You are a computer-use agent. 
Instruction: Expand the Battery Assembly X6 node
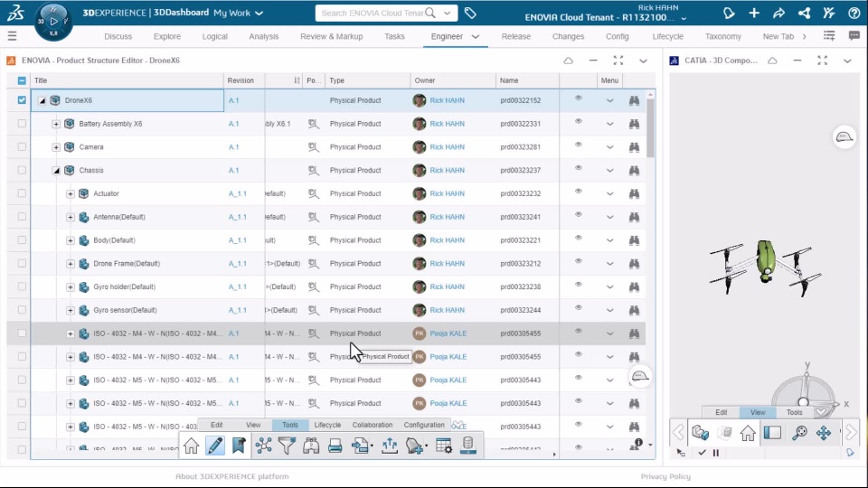click(x=56, y=124)
